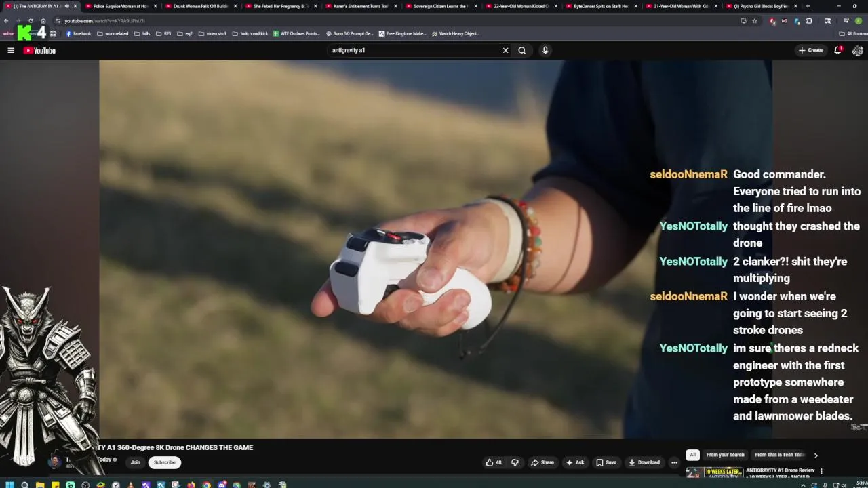Switch to the 'Drunk Woman Falls Off' tab

tap(200, 6)
